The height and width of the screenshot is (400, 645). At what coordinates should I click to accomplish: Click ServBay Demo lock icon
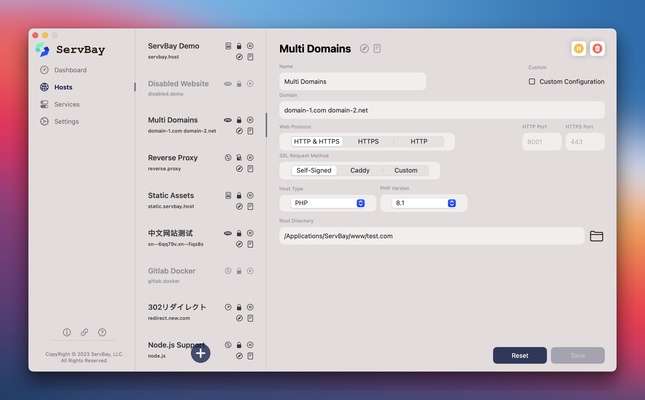tap(239, 46)
